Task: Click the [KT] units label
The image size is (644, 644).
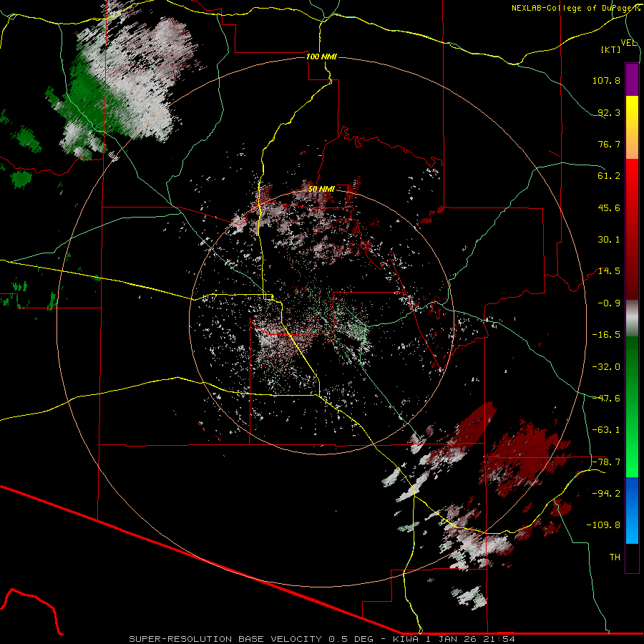Action: point(611,49)
